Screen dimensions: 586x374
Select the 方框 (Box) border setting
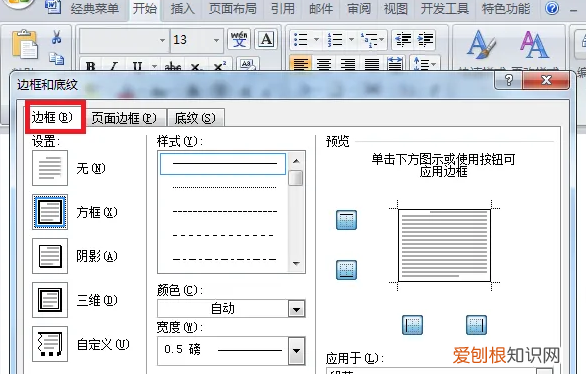(x=50, y=212)
